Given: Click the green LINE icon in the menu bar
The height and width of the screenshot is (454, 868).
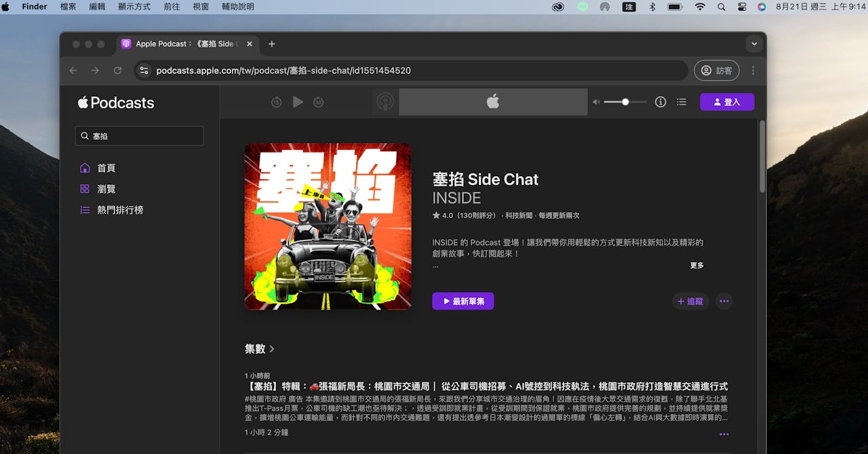Looking at the screenshot, I should click(583, 7).
